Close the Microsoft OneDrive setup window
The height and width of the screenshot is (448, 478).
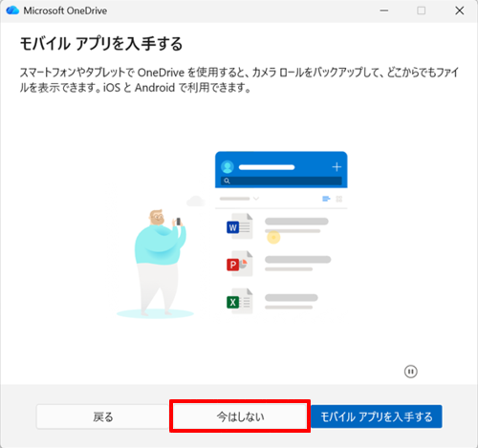pyautogui.click(x=459, y=11)
